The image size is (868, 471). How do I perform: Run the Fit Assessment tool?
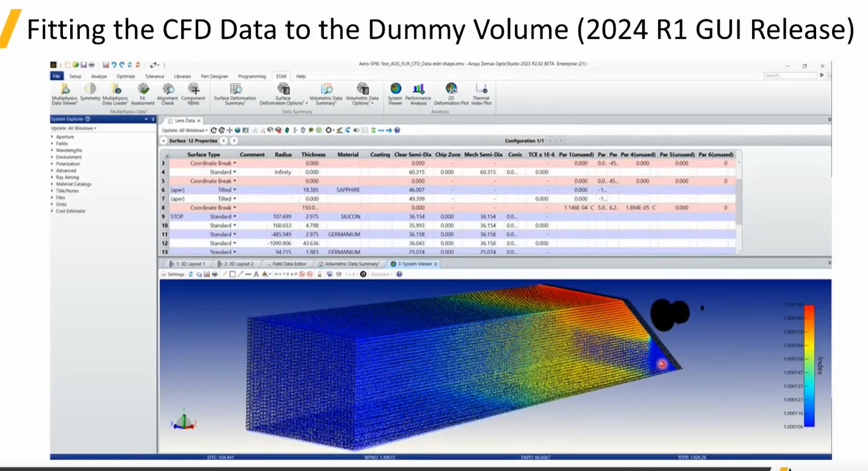pyautogui.click(x=143, y=95)
